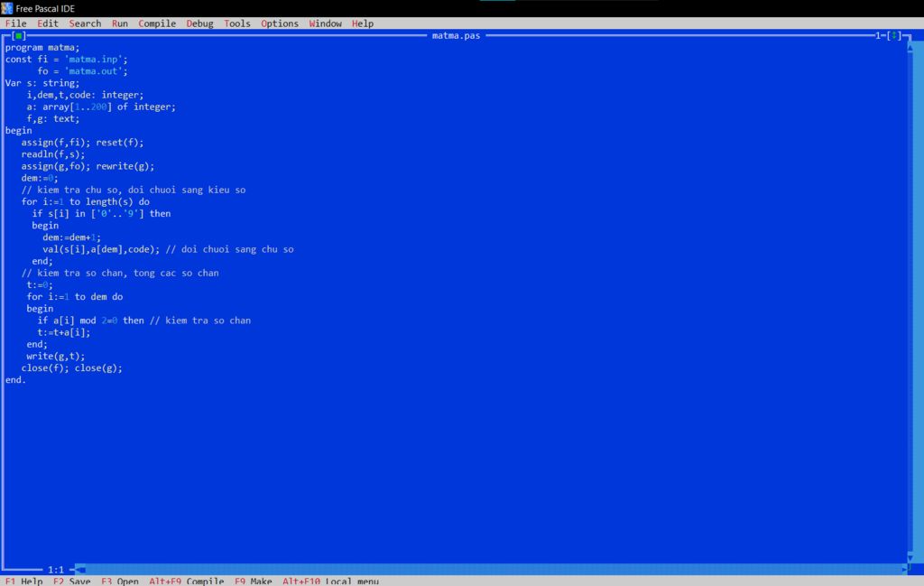Viewport: 924px width, 586px height.
Task: Click the matma.pas window title
Action: pyautogui.click(x=456, y=36)
